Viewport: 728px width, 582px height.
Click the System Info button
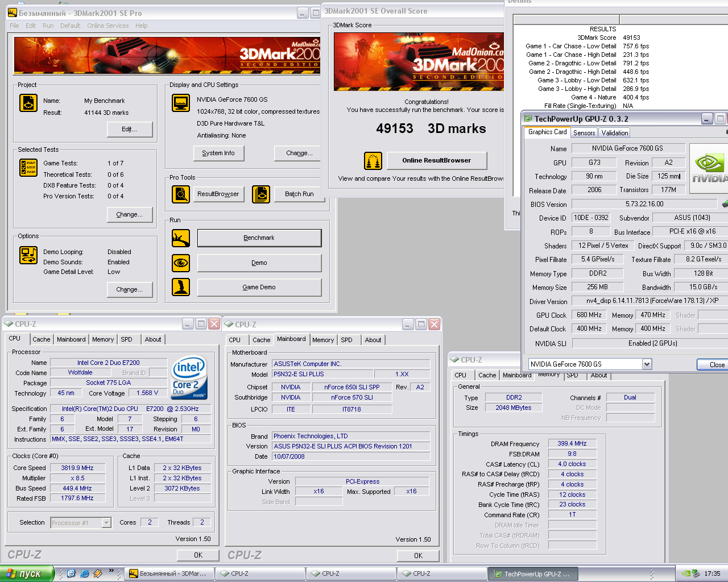tap(218, 153)
